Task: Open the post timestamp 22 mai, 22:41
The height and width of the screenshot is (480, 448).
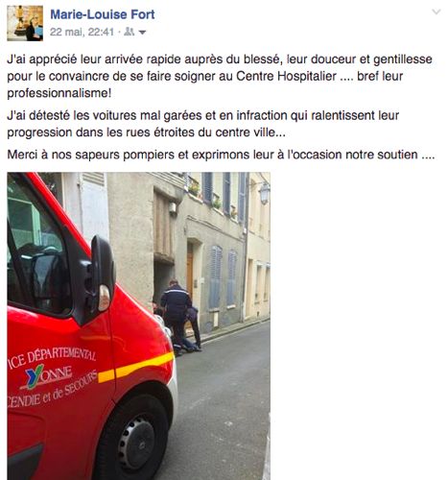Action: (82, 32)
